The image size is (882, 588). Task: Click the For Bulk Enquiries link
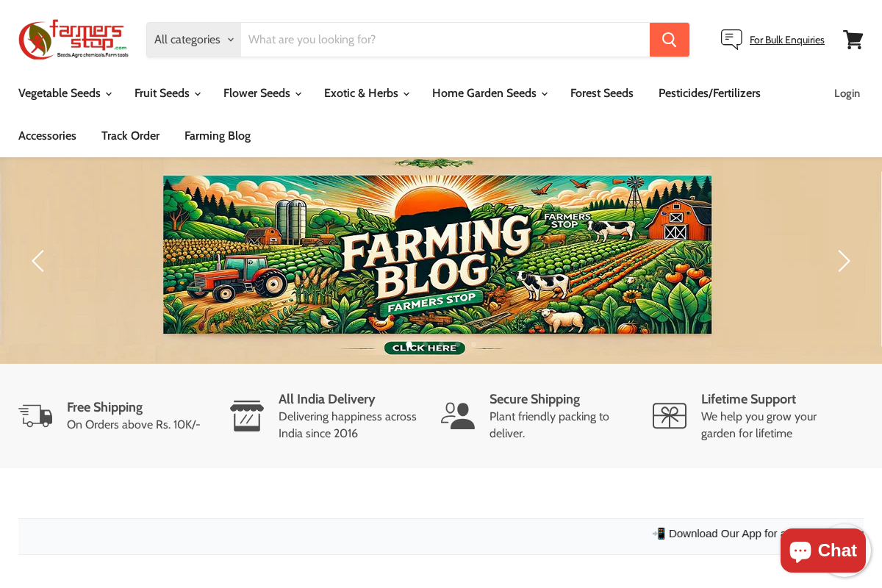786,40
